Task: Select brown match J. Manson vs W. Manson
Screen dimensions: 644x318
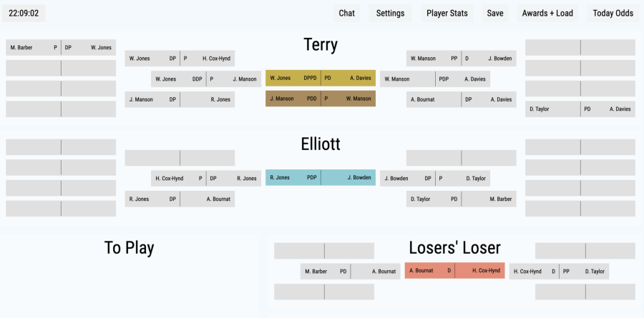Action: click(321, 99)
